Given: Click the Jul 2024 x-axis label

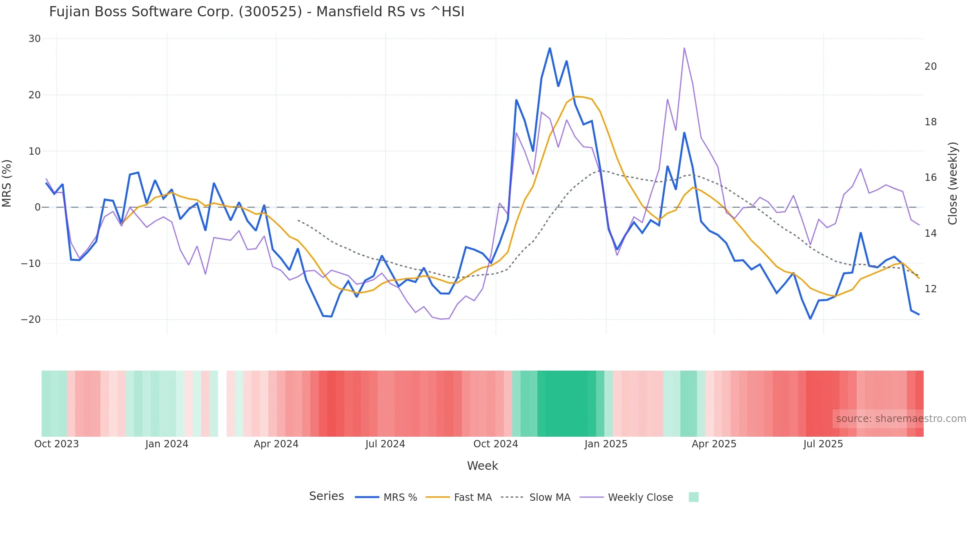Looking at the screenshot, I should (x=385, y=444).
